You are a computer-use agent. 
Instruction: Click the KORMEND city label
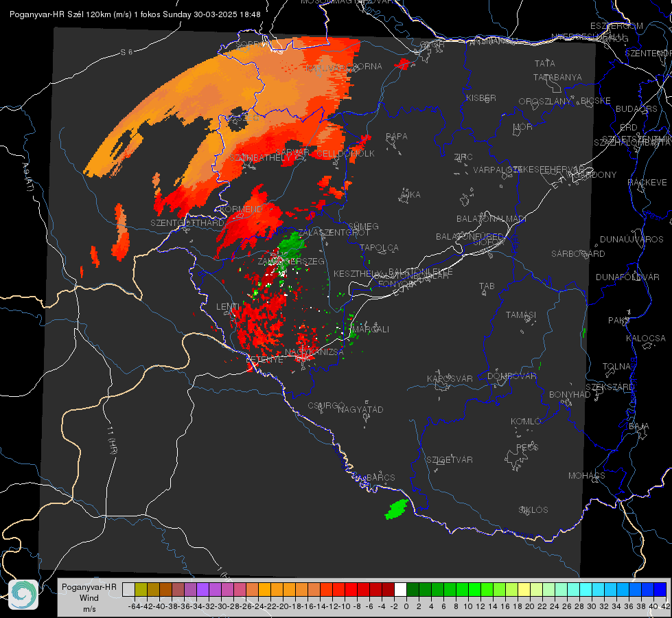click(x=240, y=209)
